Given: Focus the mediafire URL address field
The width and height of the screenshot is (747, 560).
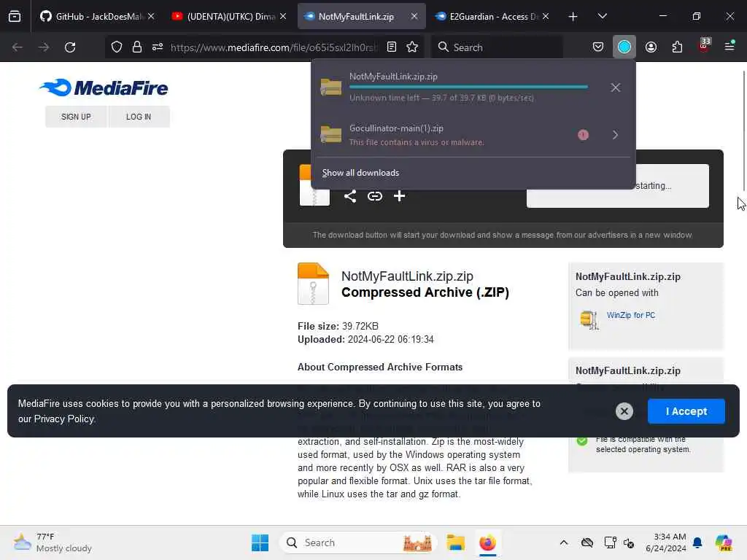Looking at the screenshot, I should click(x=274, y=47).
